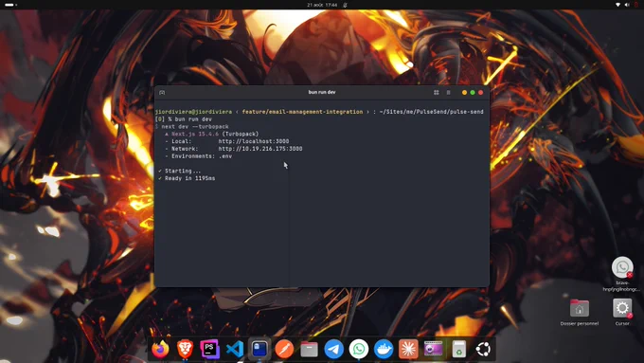Click the 'bun run dev' terminal title

click(x=322, y=93)
